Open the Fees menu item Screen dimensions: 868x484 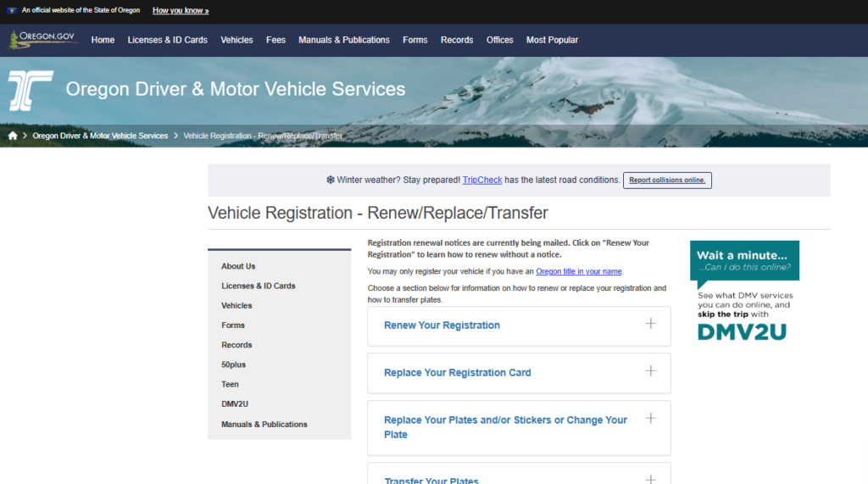click(x=275, y=40)
